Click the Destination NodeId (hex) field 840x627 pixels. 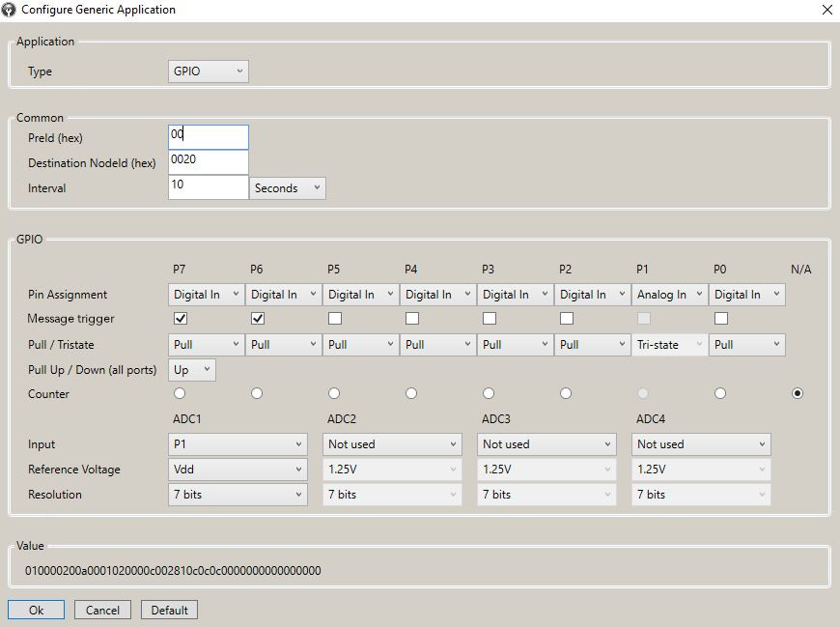208,162
